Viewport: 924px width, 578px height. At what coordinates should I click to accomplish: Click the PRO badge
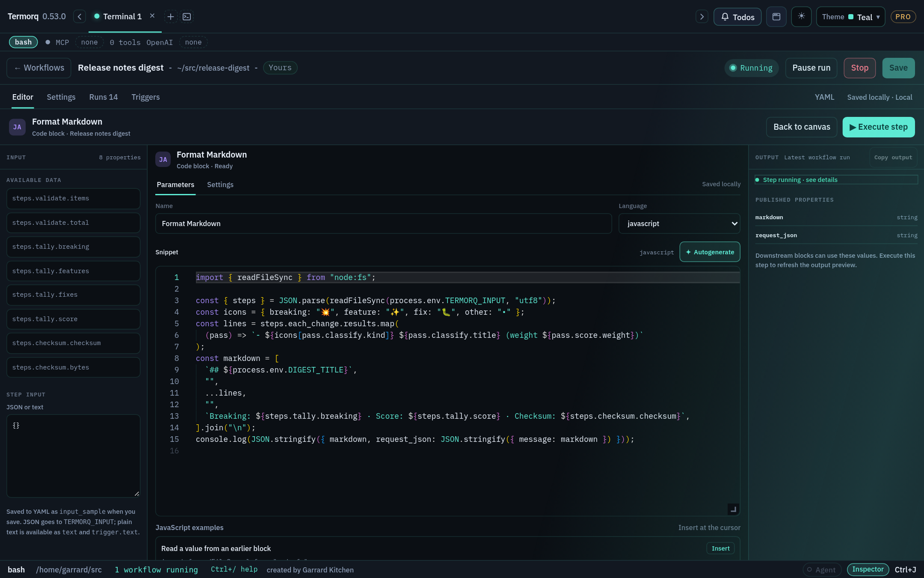903,17
